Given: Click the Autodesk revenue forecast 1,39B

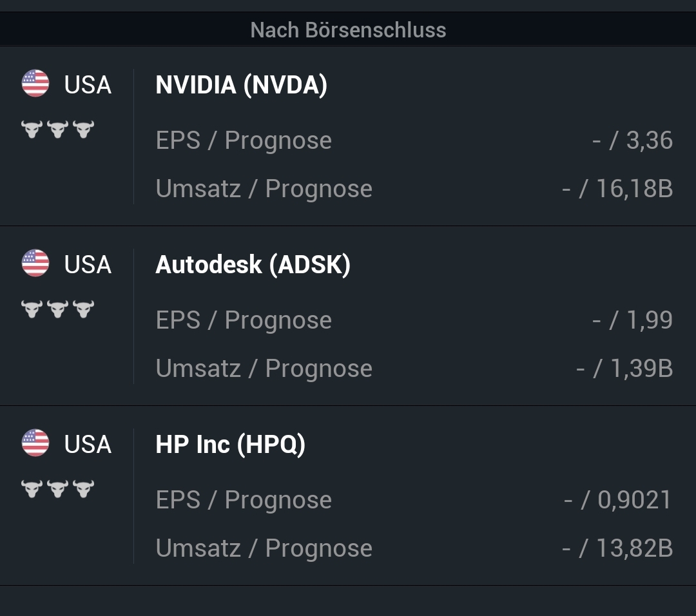Looking at the screenshot, I should (x=641, y=369).
